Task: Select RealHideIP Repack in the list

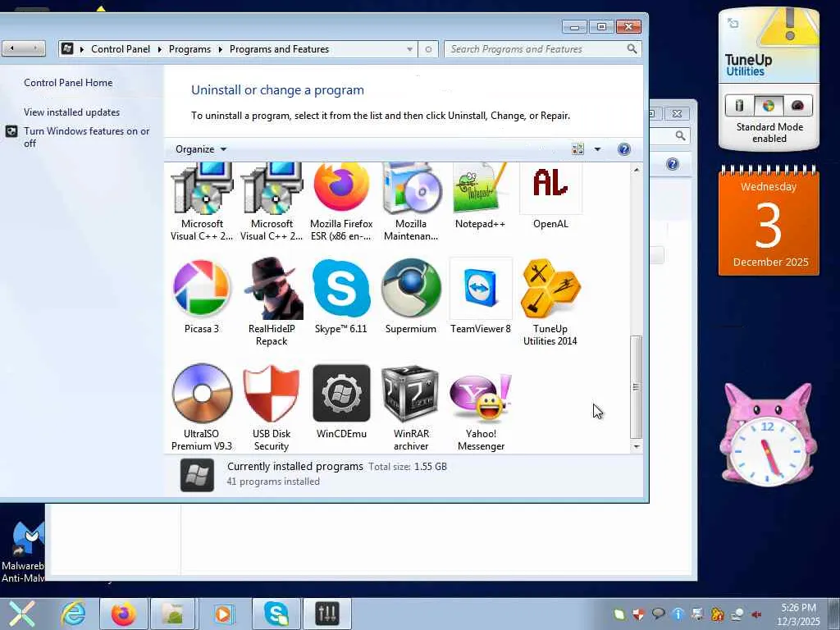Action: click(272, 302)
